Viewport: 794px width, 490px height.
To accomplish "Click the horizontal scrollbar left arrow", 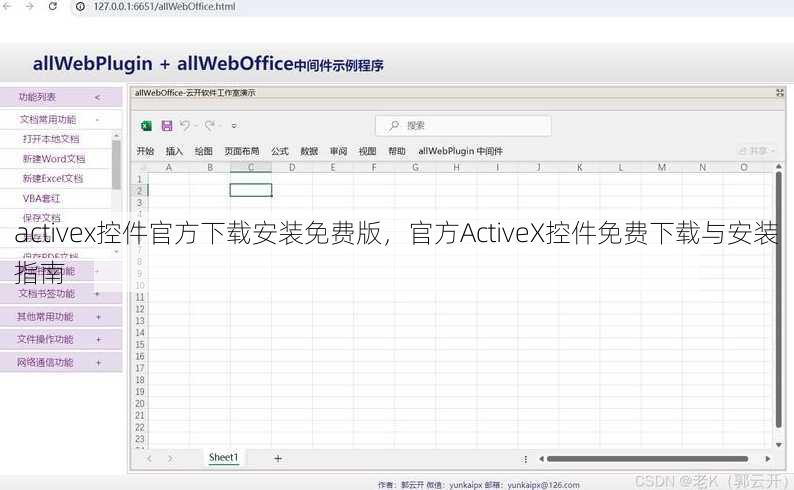I will coord(541,459).
